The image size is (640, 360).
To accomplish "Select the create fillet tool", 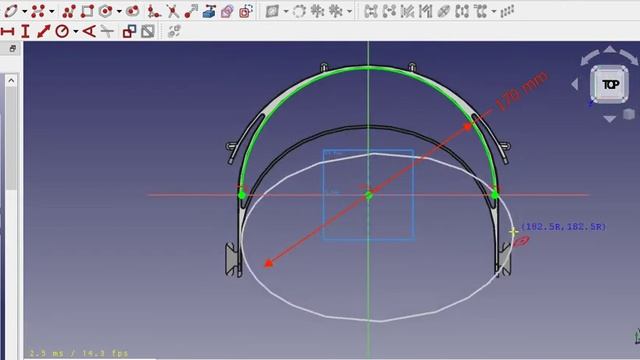I will (x=154, y=11).
